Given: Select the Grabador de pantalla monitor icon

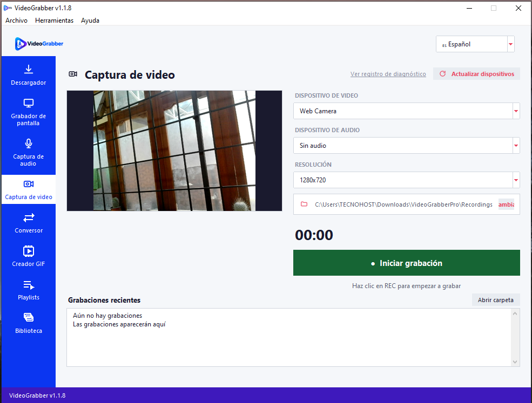Looking at the screenshot, I should [29, 103].
